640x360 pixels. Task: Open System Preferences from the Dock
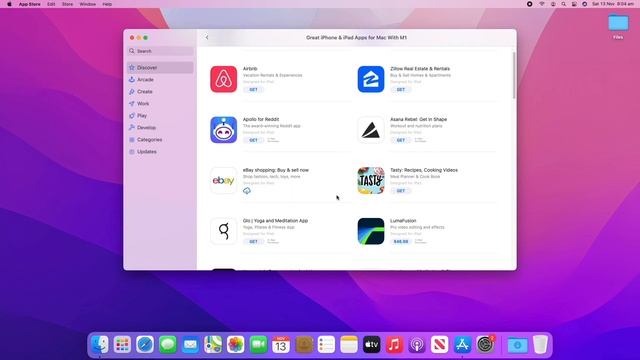click(x=485, y=345)
